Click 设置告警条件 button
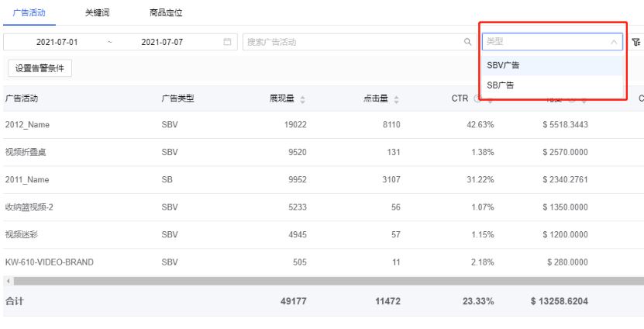The image size is (644, 329). coord(40,68)
